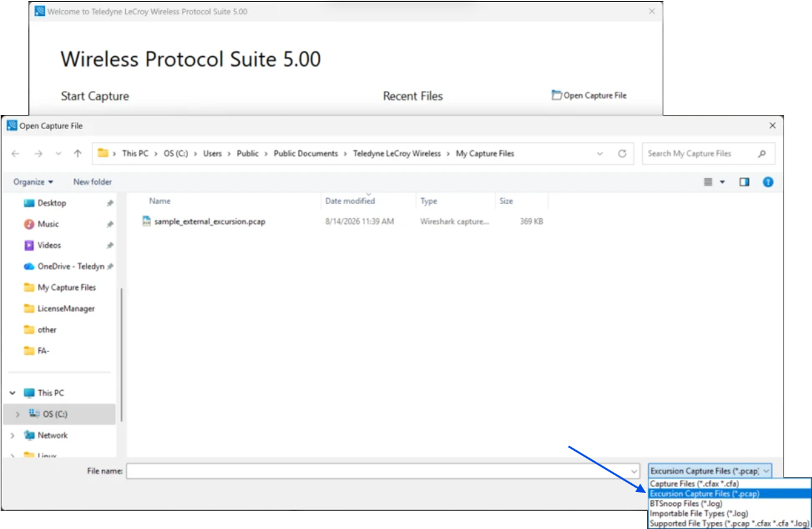This screenshot has width=812, height=529.
Task: Expand the Network tree node
Action: point(12,435)
